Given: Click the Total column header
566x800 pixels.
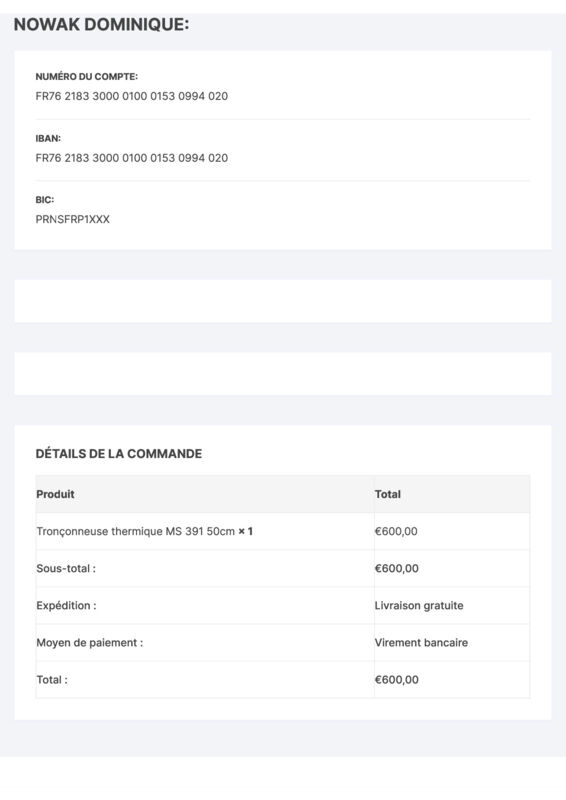Looking at the screenshot, I should pyautogui.click(x=387, y=494).
